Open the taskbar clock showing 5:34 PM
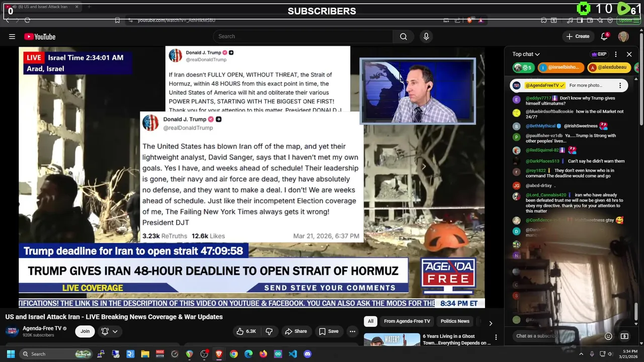 coord(629,354)
